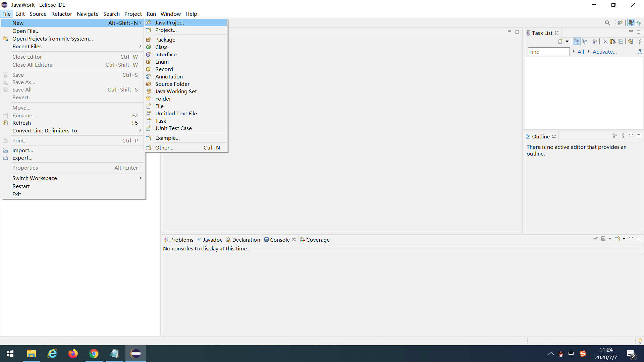The height and width of the screenshot is (362, 644).
Task: Expand the arrow before Activate...
Action: click(589, 51)
